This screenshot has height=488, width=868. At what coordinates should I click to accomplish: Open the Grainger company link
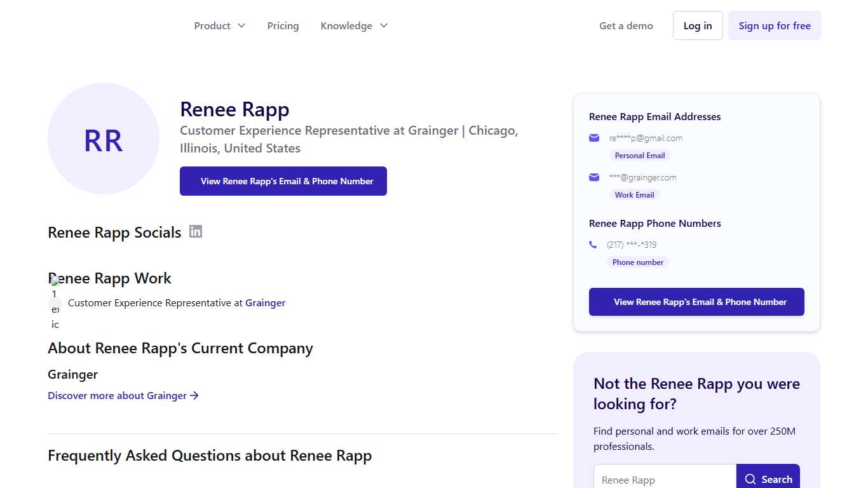(x=265, y=302)
